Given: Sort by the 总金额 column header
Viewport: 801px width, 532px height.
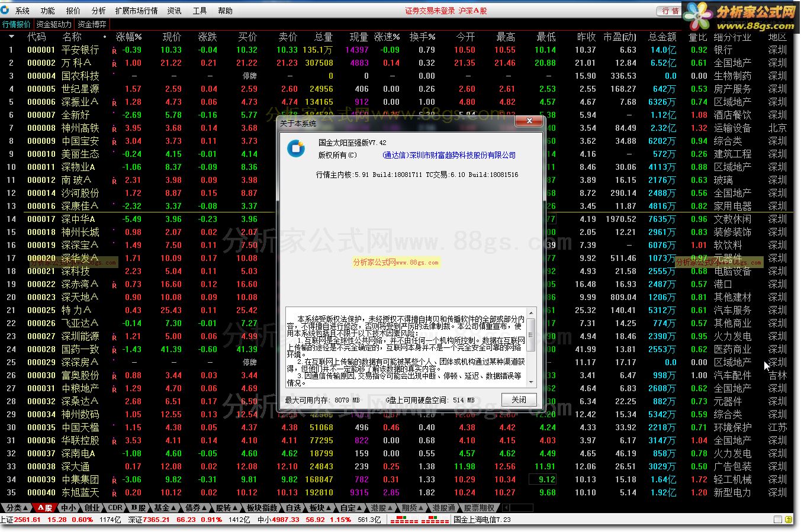Looking at the screenshot, I should [x=662, y=37].
